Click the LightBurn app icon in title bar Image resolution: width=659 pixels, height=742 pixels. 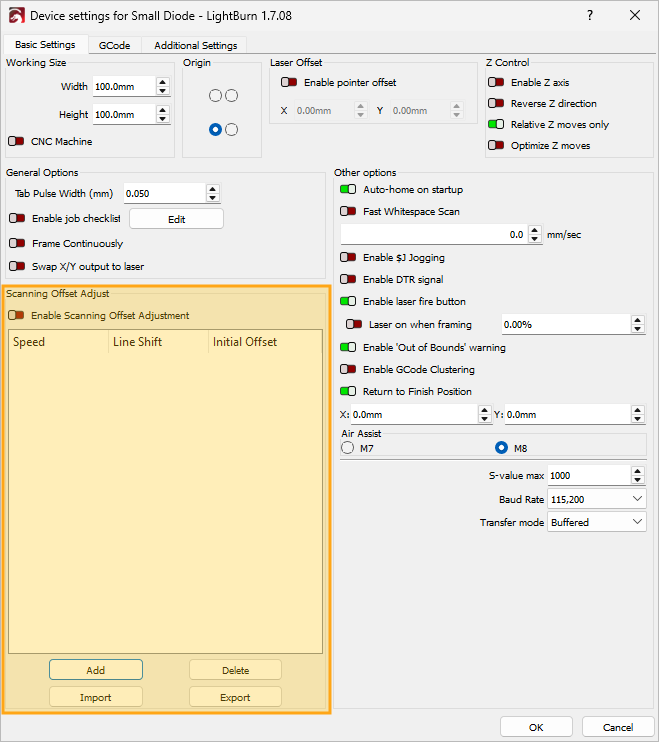point(16,16)
